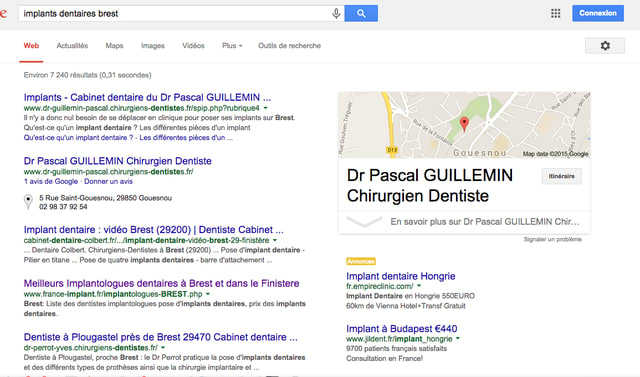Click the blue magnifier search button
Viewport: 640px width, 377px height.
[x=361, y=13]
